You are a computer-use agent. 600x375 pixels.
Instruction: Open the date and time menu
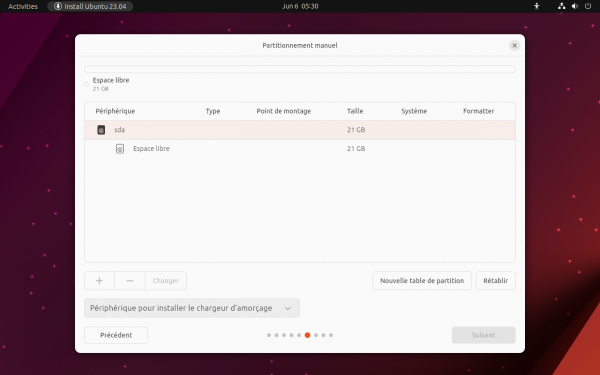[x=300, y=6]
